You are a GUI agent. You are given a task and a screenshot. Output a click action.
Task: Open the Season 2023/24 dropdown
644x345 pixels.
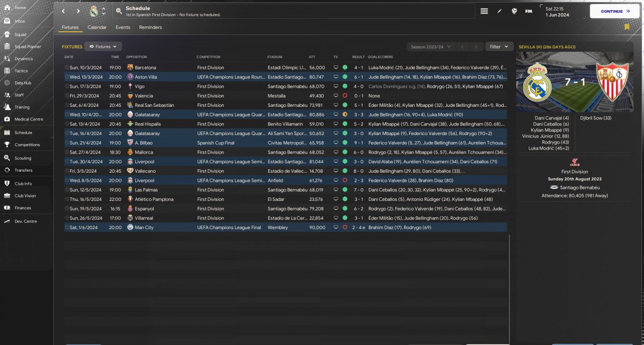[x=431, y=47]
